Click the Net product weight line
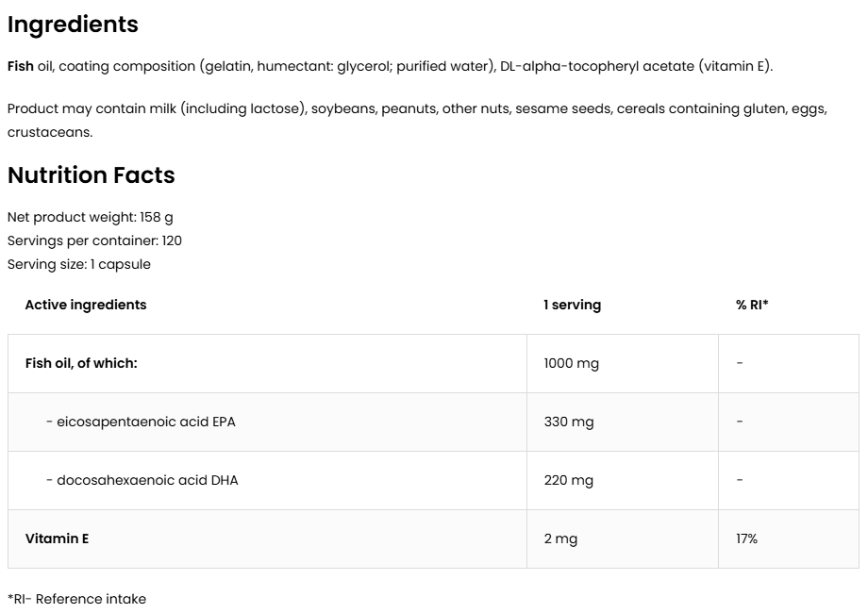The image size is (868, 613). pyautogui.click(x=90, y=217)
